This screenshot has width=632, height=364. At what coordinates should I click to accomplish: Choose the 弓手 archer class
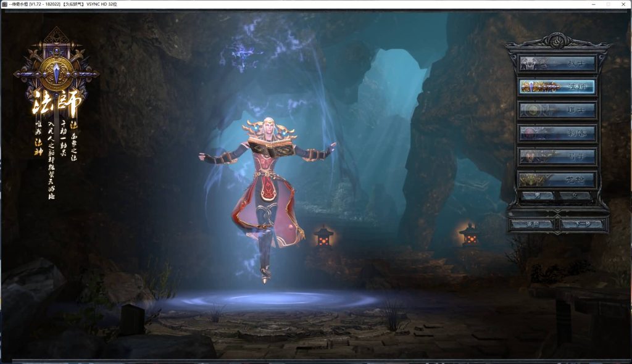557,156
